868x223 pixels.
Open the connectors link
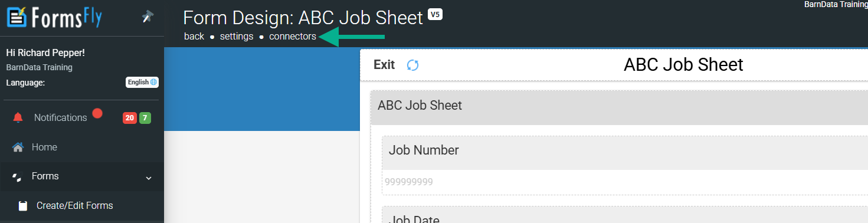(x=293, y=37)
